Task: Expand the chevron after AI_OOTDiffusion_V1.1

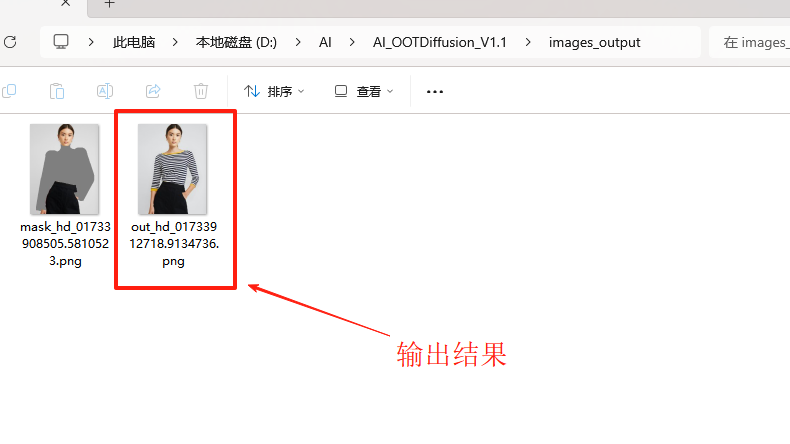Action: (530, 43)
